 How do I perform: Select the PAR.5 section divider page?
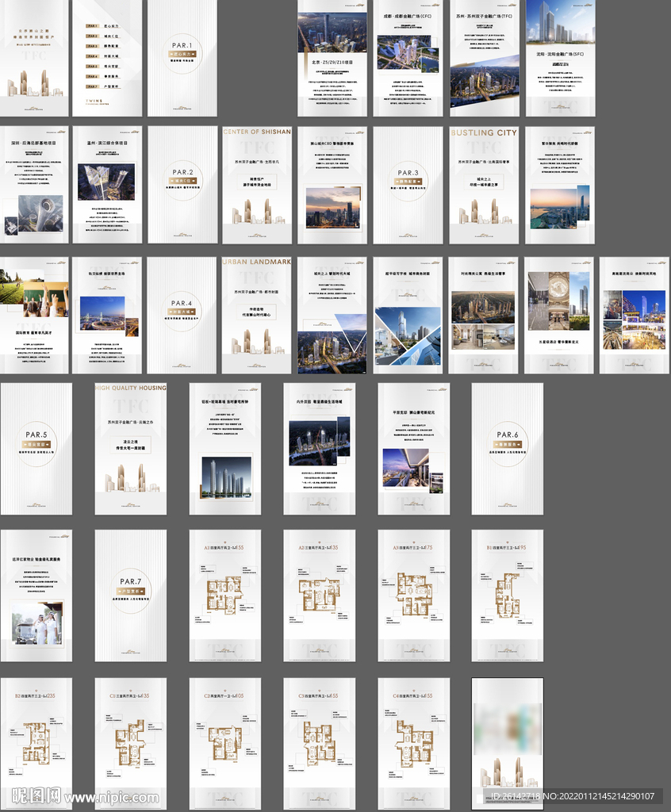click(x=36, y=449)
